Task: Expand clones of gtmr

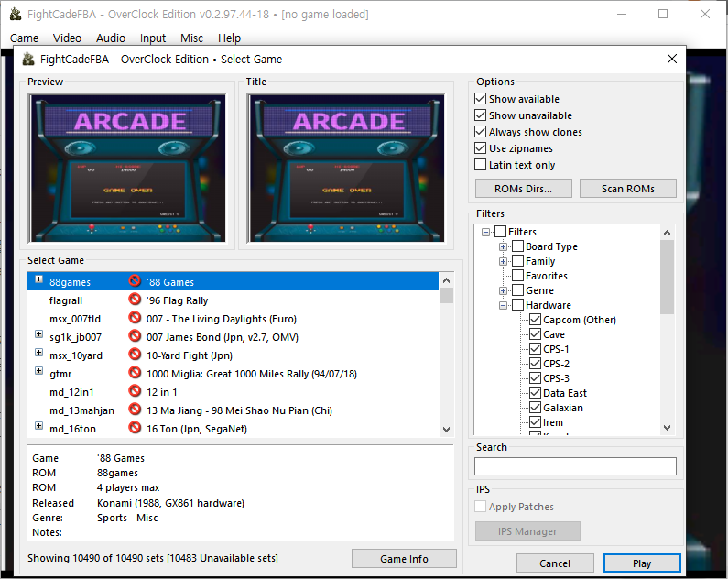Action: (39, 371)
